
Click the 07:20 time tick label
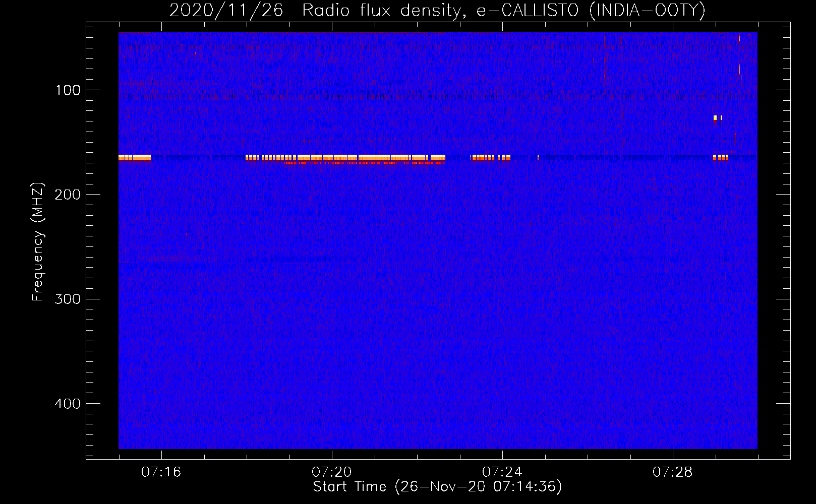(x=332, y=472)
